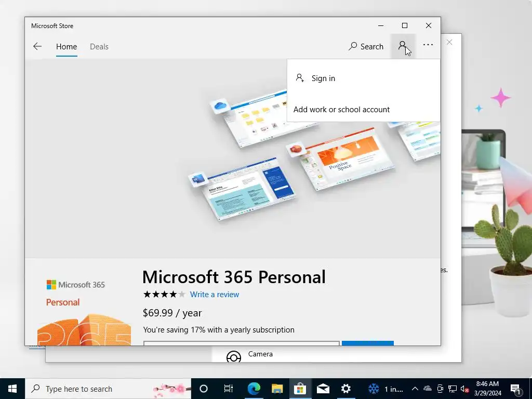Maximize the Microsoft Store window

(404, 25)
